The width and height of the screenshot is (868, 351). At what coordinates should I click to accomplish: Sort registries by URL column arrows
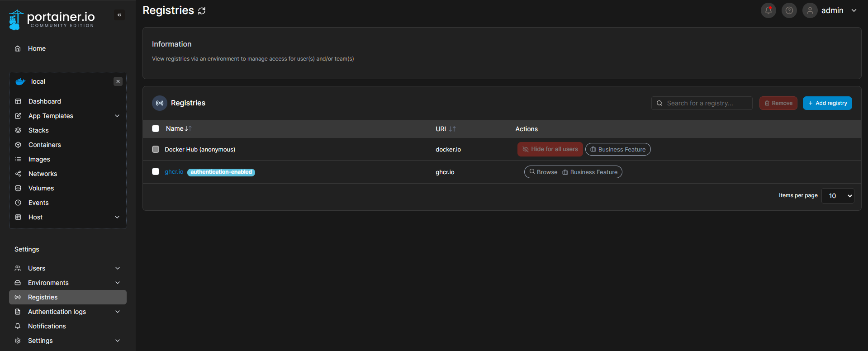point(452,129)
